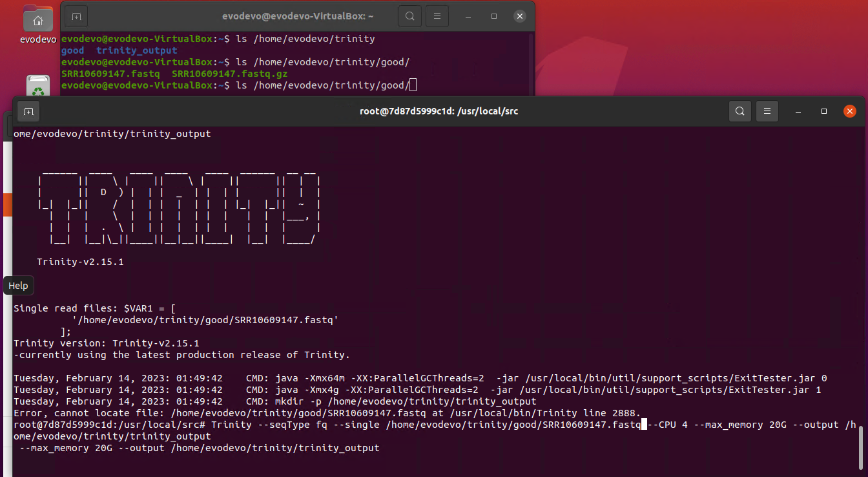Screen dimensions: 868x477
Task: Click the Help badge on the left edge
Action: [x=18, y=285]
